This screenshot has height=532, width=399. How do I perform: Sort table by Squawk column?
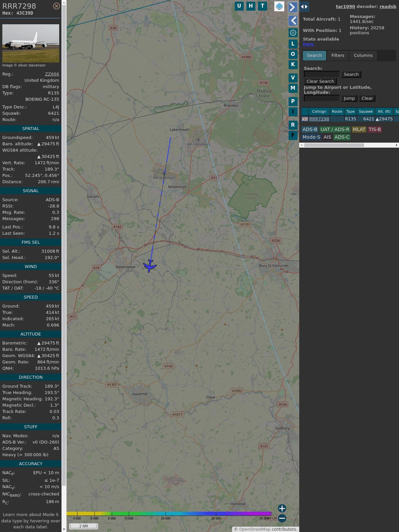[x=366, y=111]
